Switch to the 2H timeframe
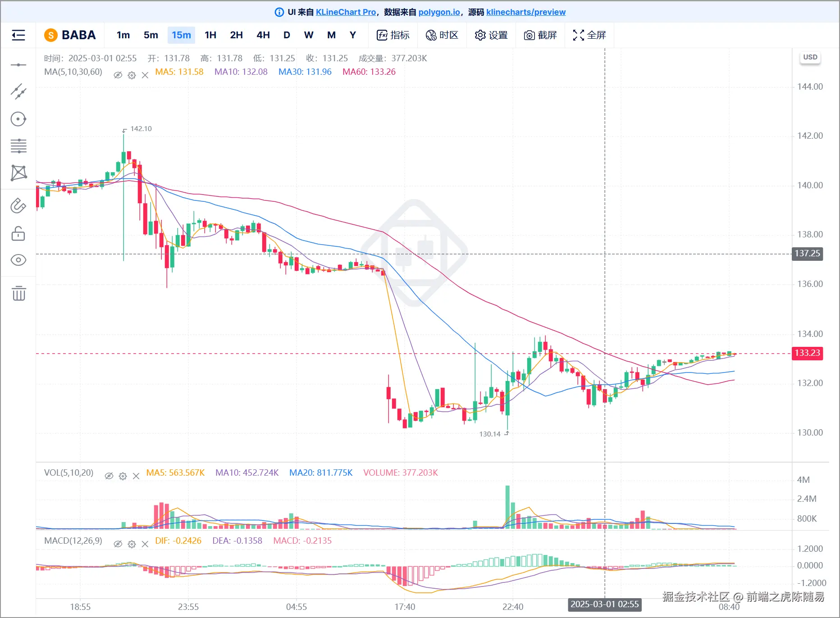 click(x=237, y=35)
